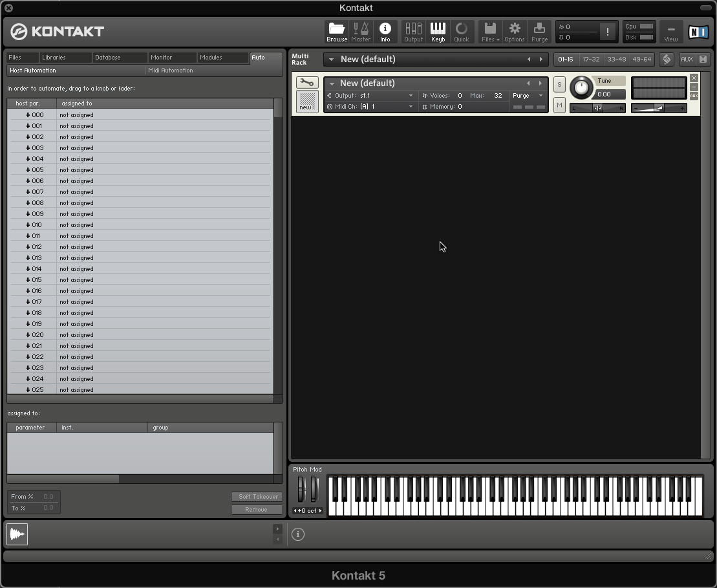The height and width of the screenshot is (588, 717).
Task: Go to next multi with right arrow
Action: click(541, 60)
